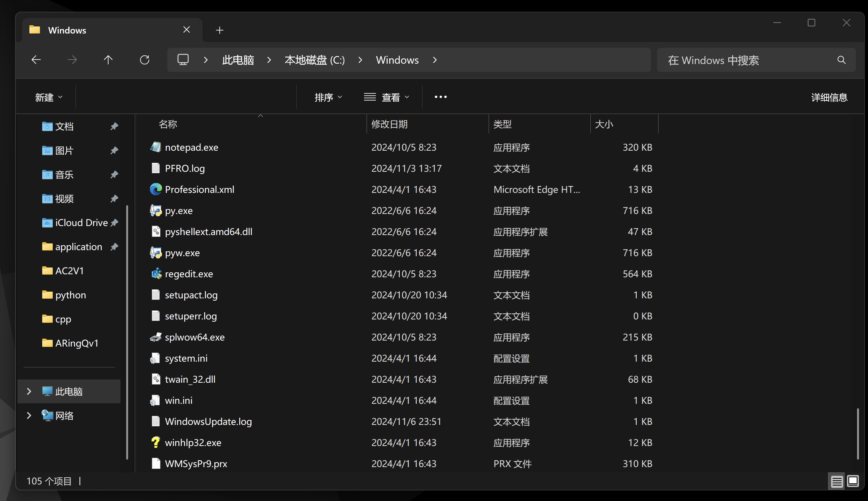Go up one folder level arrow
The width and height of the screenshot is (868, 501).
108,60
